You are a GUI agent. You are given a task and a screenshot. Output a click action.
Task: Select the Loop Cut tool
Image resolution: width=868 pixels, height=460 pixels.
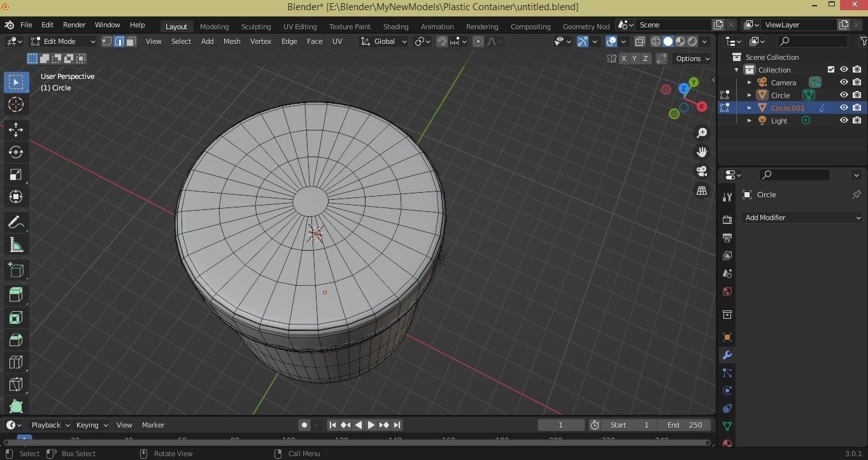16,362
